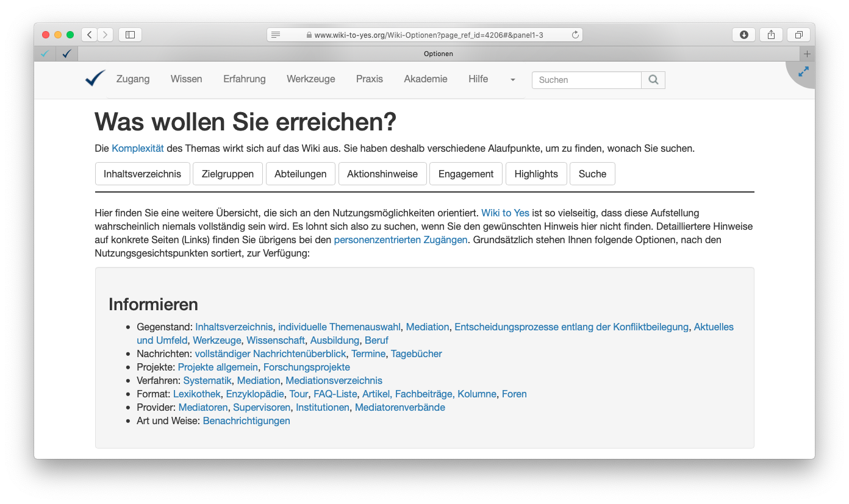Reload the page in address bar
This screenshot has height=504, width=849.
tap(575, 35)
